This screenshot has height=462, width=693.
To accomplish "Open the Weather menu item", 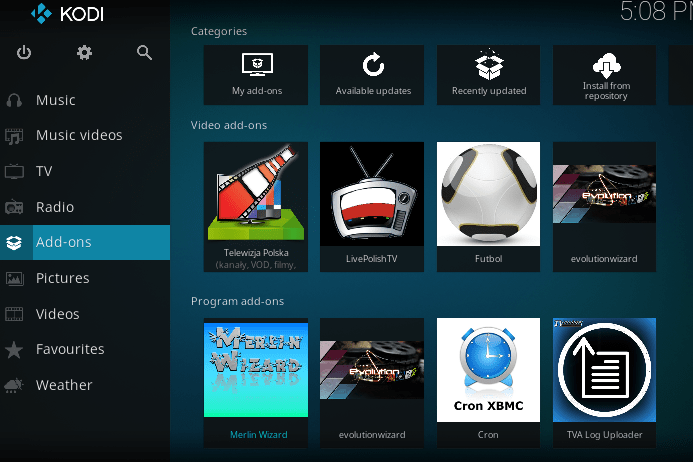I will coord(85,385).
